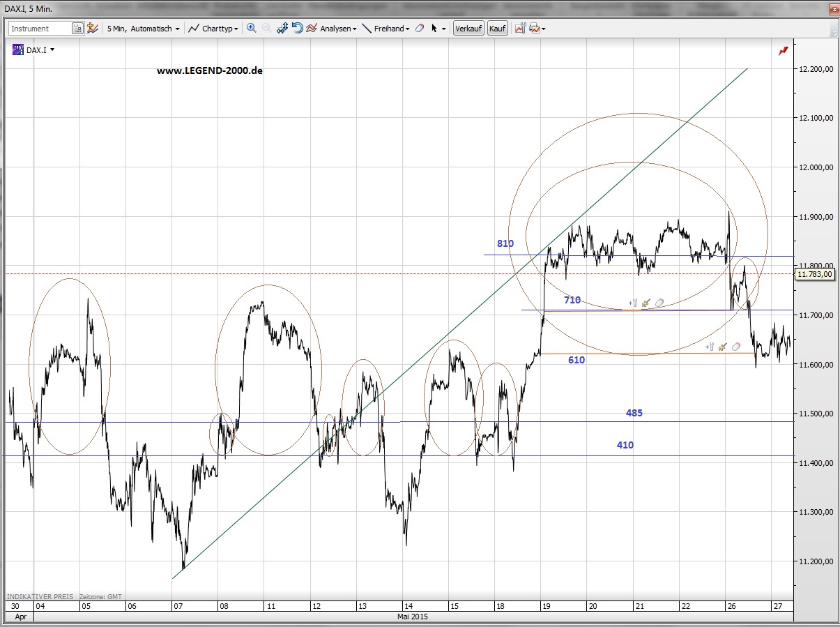Select the Zoom In magnifier tool
This screenshot has width=840, height=627.
pos(251,28)
